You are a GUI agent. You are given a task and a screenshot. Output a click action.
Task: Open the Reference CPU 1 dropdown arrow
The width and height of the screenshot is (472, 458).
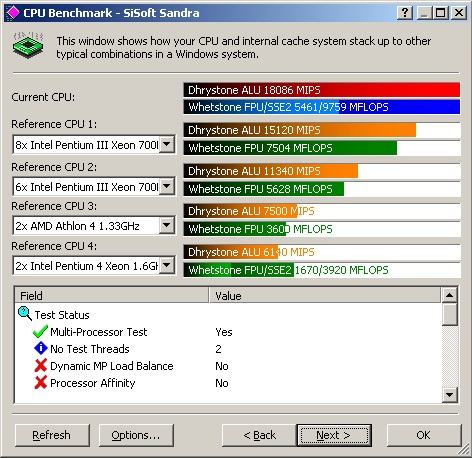(x=167, y=144)
